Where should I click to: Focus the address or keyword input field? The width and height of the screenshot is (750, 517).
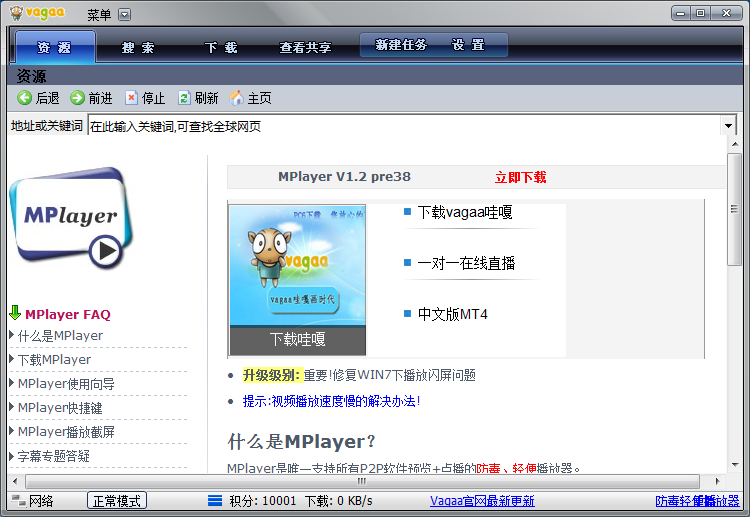pos(404,126)
